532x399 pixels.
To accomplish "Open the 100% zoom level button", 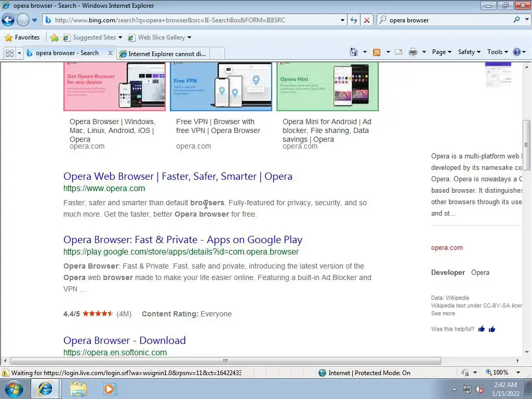I will (497, 373).
